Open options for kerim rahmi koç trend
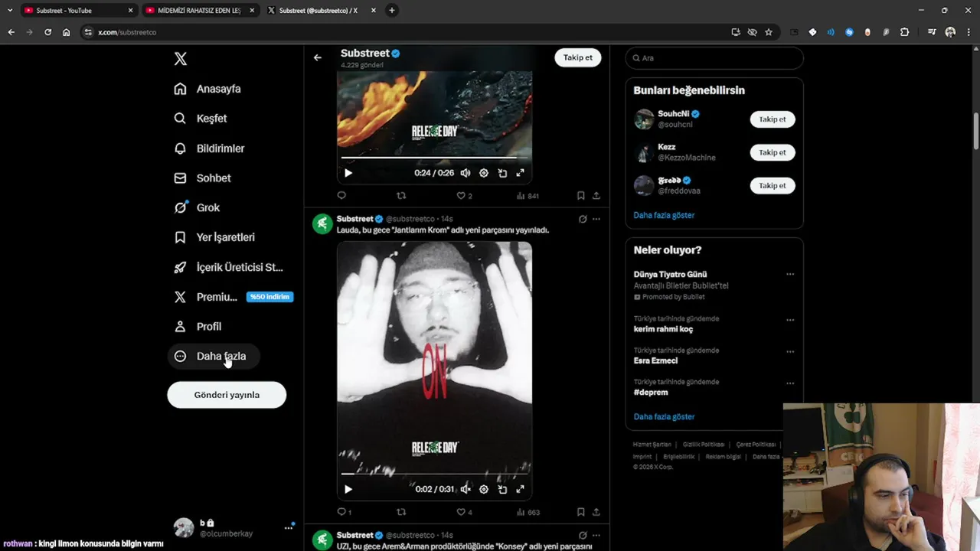Image resolution: width=980 pixels, height=551 pixels. (790, 320)
